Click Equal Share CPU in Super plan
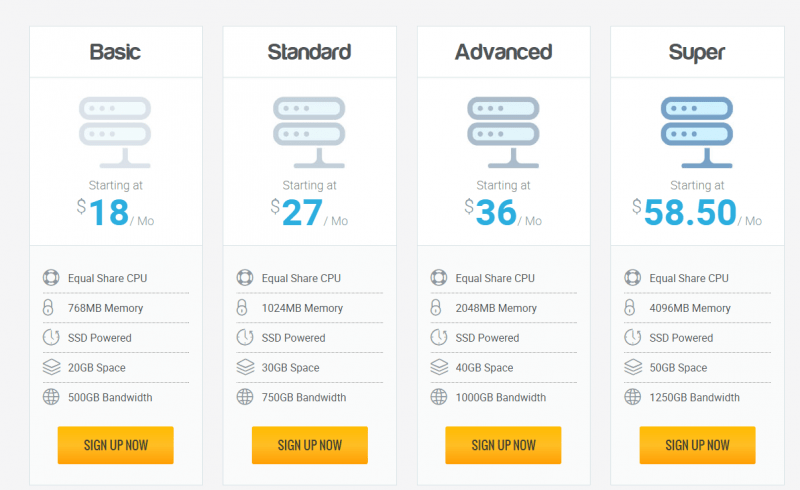 (689, 278)
